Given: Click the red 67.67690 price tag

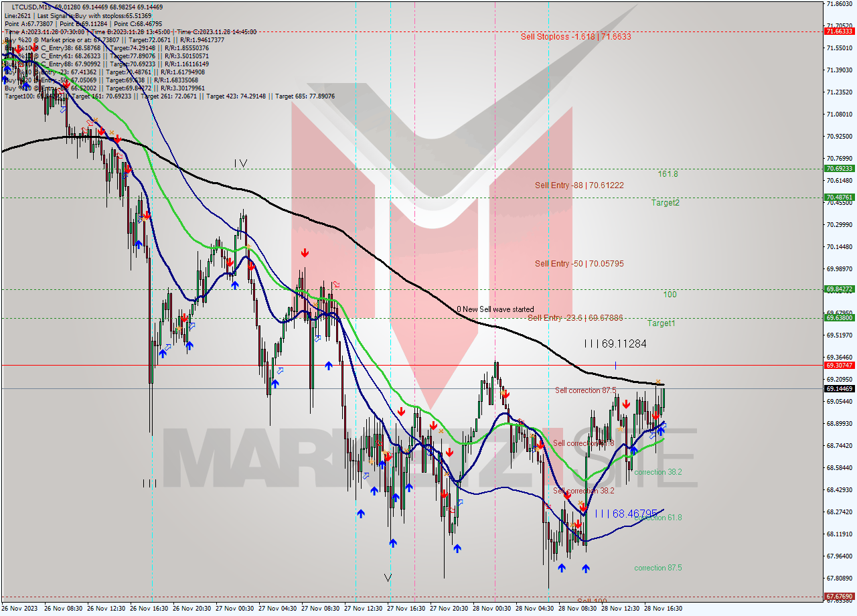Looking at the screenshot, I should (839, 596).
